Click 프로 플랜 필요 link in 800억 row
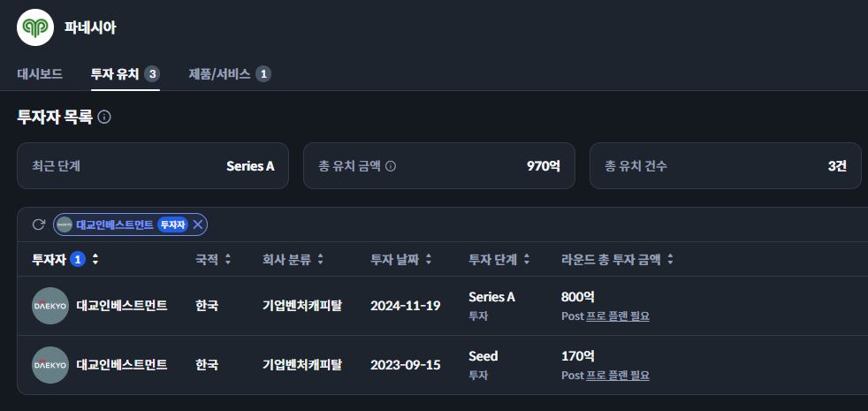 (618, 316)
